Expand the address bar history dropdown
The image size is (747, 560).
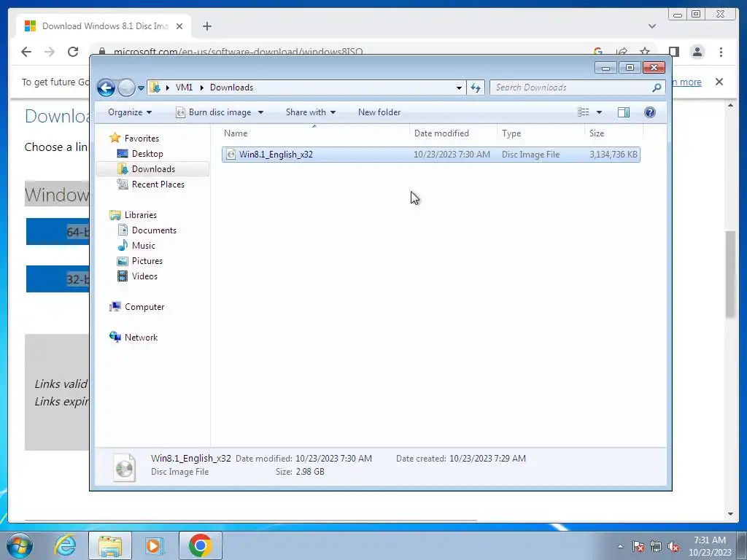(459, 87)
